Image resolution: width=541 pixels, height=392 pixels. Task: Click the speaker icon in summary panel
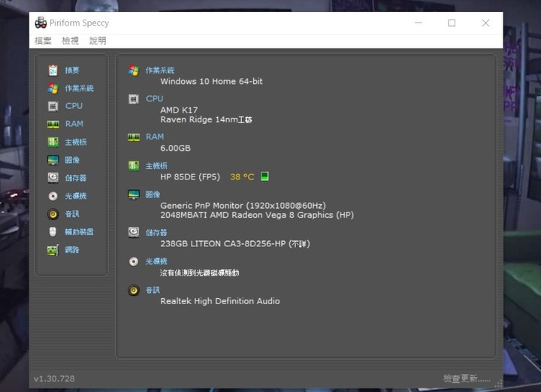point(134,291)
